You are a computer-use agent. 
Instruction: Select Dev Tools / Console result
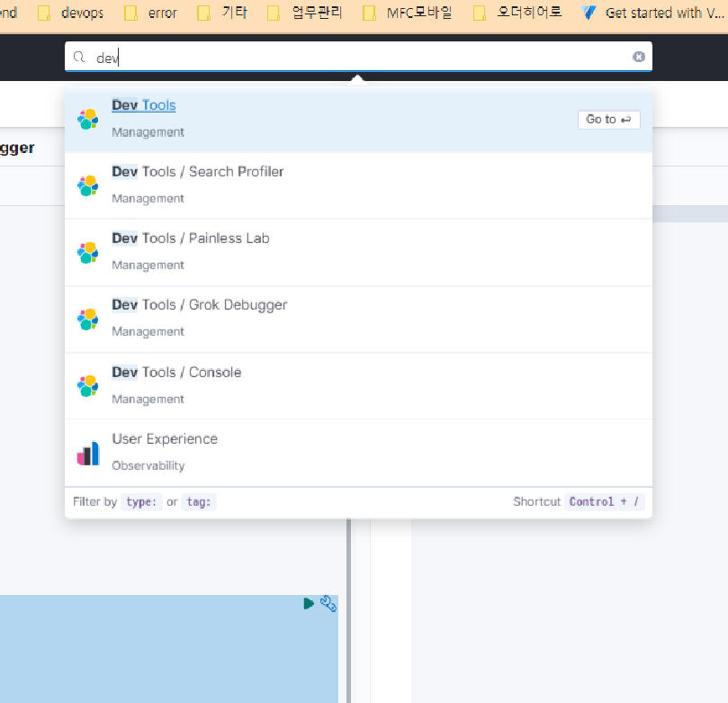tap(358, 385)
